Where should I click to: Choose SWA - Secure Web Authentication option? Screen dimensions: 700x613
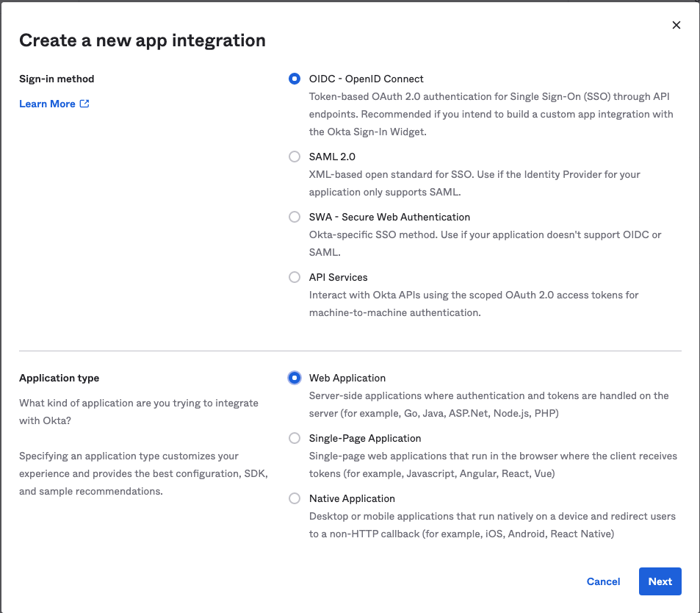coord(295,217)
